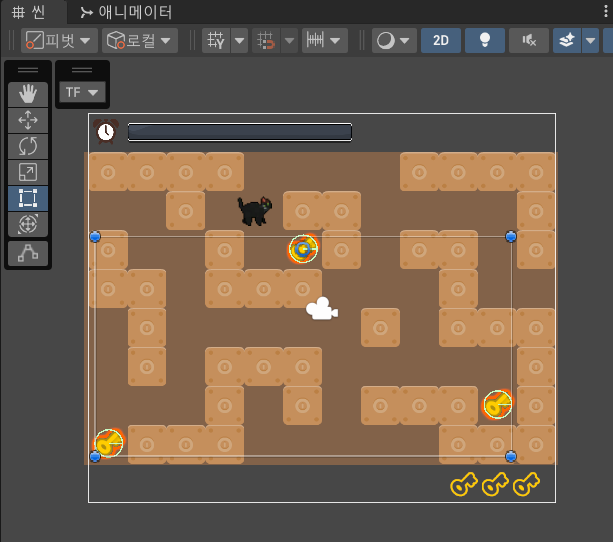The image size is (613, 542).
Task: Open effects options dropdown arrow
Action: (590, 40)
